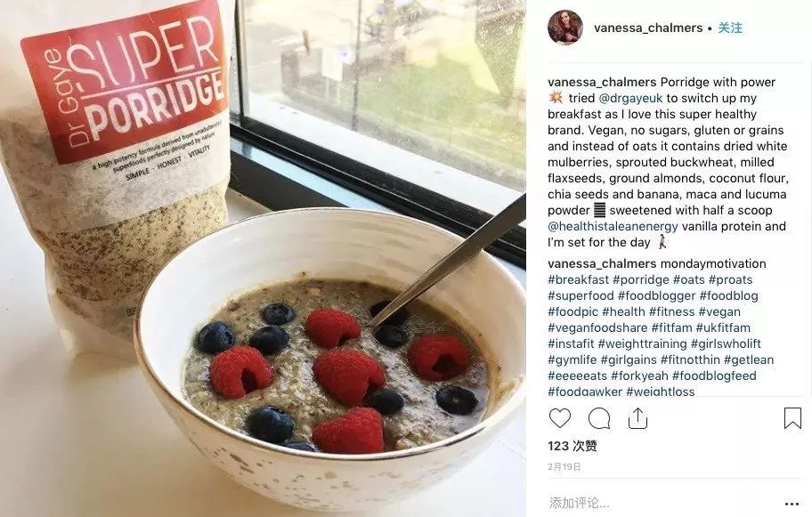The image size is (812, 517).
Task: Open comments with speech bubble icon
Action: pos(599,418)
